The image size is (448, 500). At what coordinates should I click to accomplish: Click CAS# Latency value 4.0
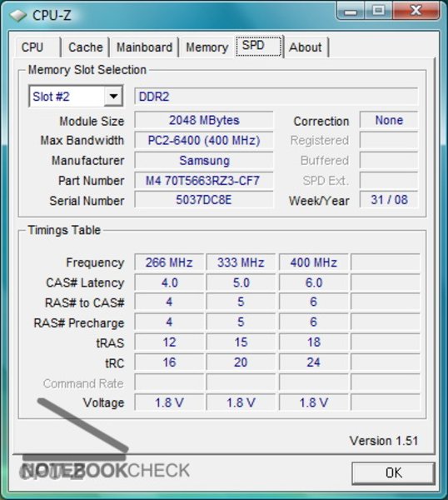click(169, 282)
